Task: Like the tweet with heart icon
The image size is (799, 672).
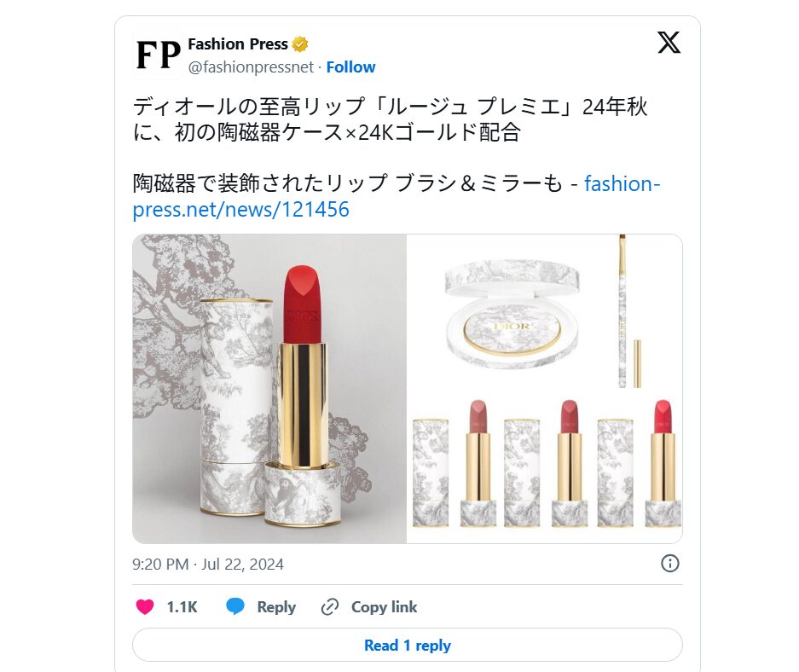Action: (x=145, y=607)
